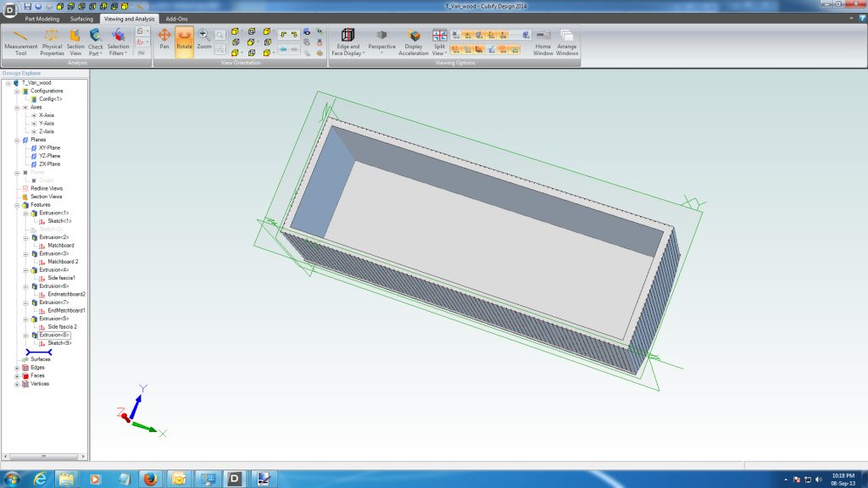The image size is (868, 488).
Task: Toggle Perspective viewing mode
Action: (381, 41)
